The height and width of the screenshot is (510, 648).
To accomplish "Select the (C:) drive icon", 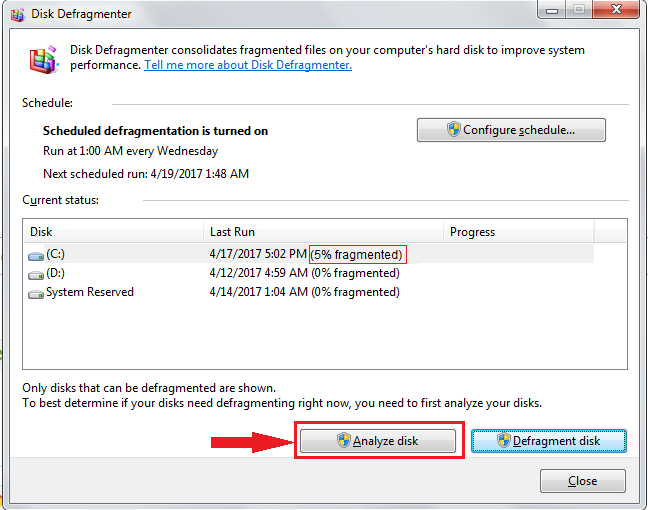I will (36, 256).
